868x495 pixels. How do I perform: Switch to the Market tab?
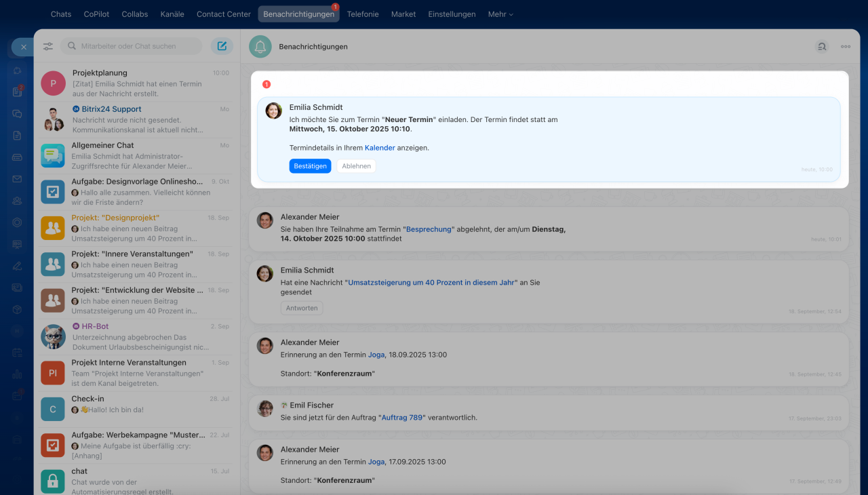[403, 14]
